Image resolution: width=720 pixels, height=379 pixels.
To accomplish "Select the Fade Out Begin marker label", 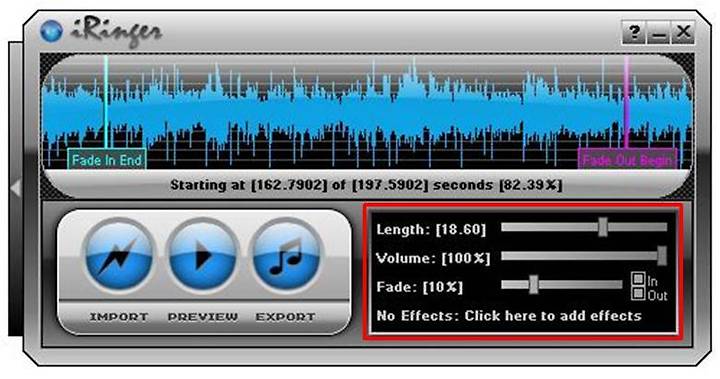I will click(x=627, y=159).
